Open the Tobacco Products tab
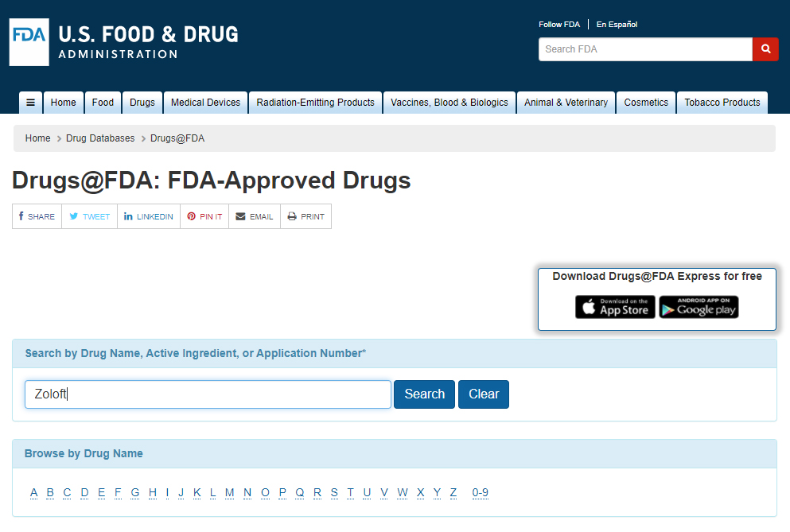The image size is (790, 532). 722,103
